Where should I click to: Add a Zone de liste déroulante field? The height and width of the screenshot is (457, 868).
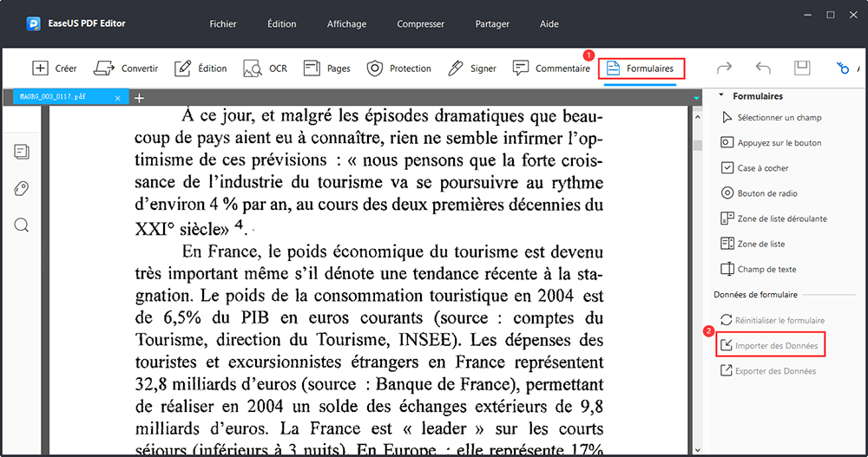pos(774,219)
